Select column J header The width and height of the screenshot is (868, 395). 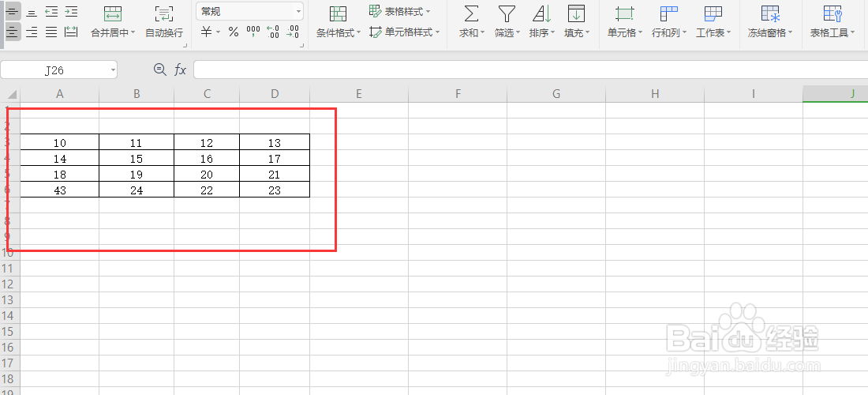tap(836, 94)
